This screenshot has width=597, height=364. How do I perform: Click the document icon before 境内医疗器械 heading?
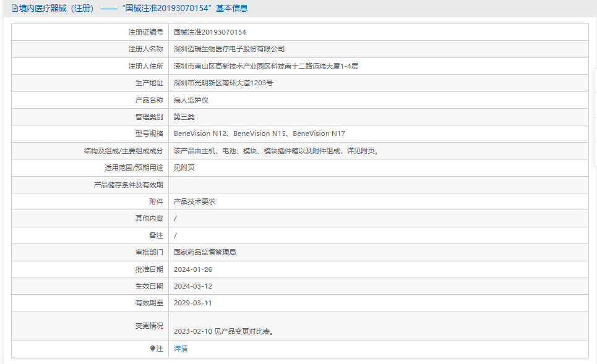click(x=15, y=9)
